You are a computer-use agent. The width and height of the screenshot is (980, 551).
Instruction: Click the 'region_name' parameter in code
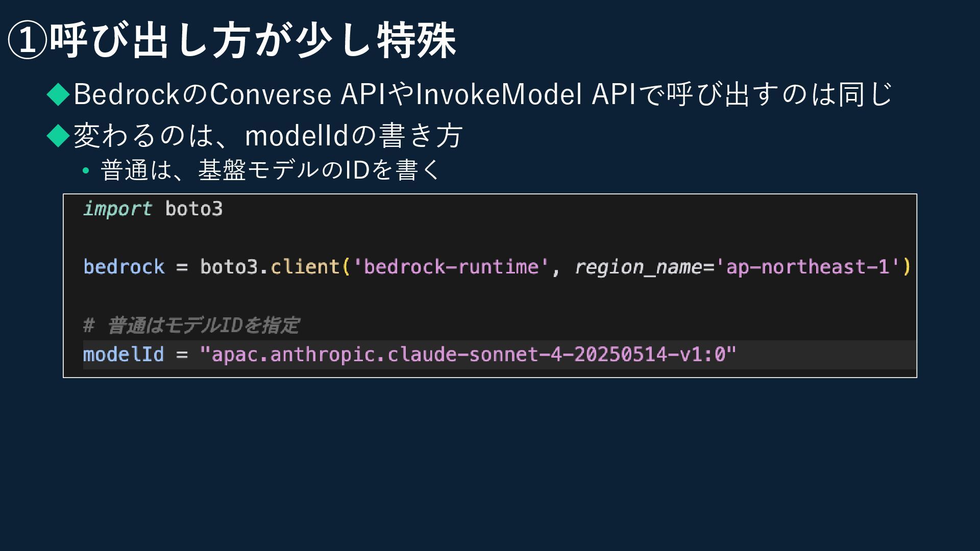coord(639,267)
